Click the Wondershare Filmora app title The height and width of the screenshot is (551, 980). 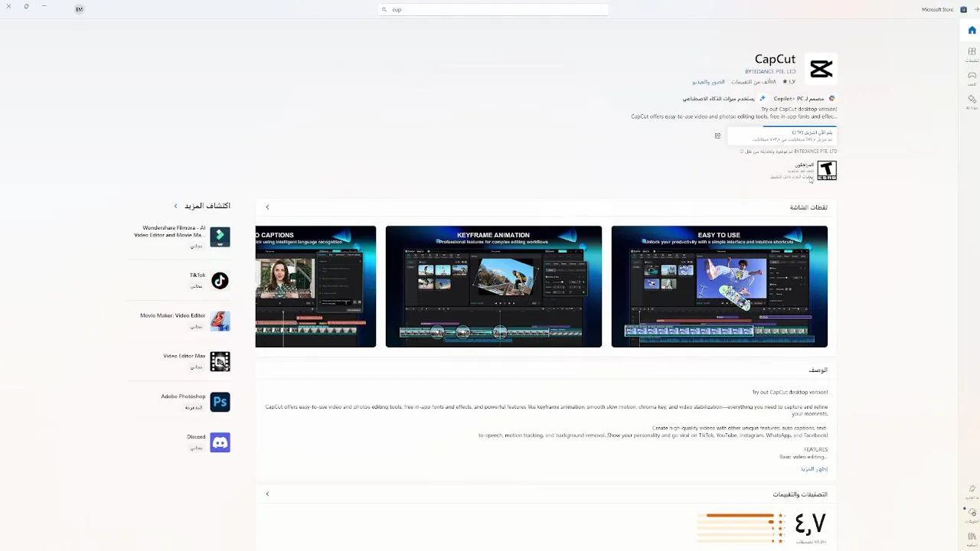(x=169, y=231)
